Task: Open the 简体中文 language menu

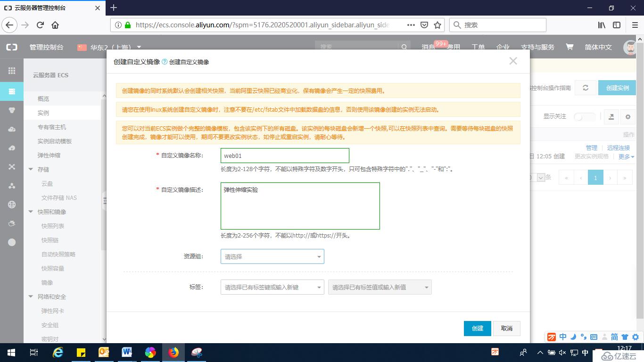Action: tap(598, 47)
